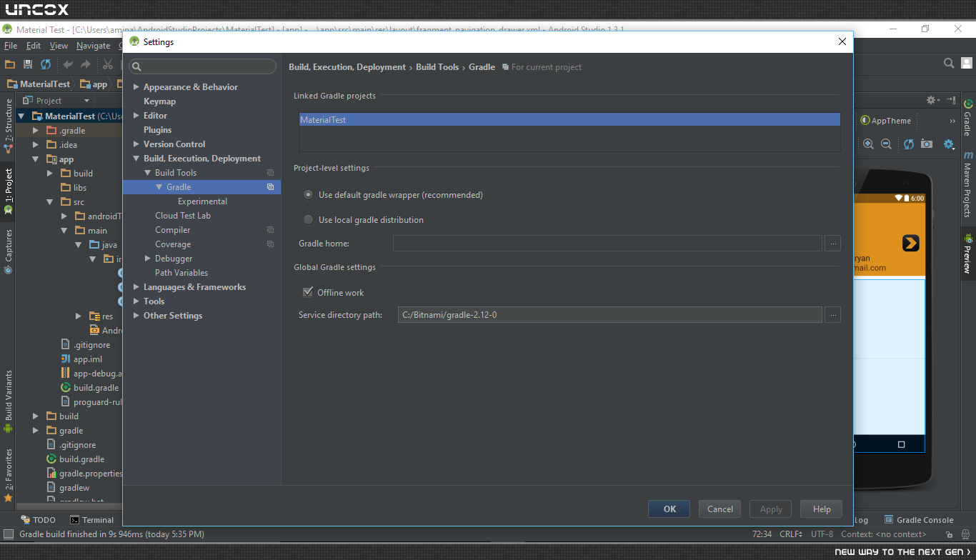976x560 pixels.
Task: Select MaterialTest in Linked Gradle projects
Action: [569, 120]
